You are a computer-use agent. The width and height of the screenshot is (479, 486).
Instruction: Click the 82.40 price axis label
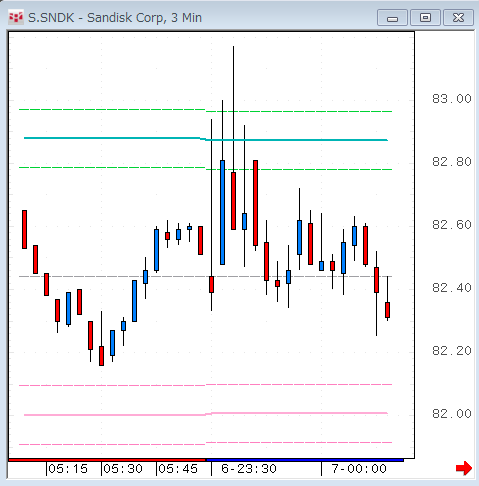click(452, 287)
